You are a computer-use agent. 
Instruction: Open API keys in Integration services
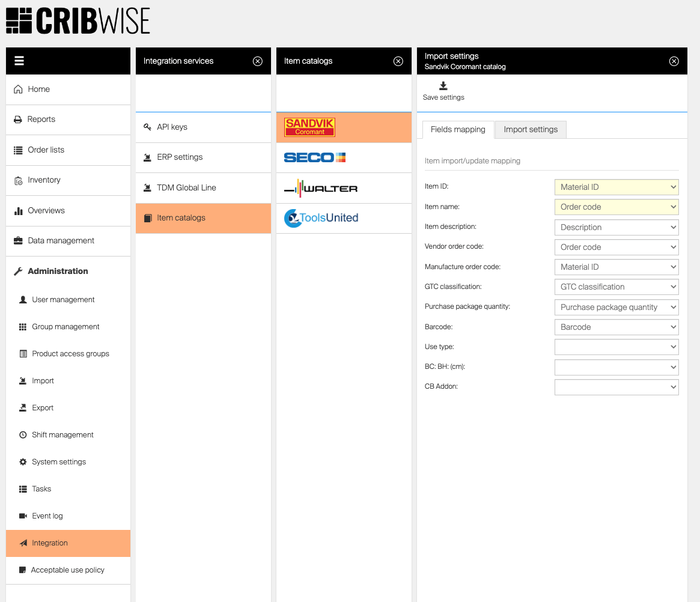pos(172,127)
